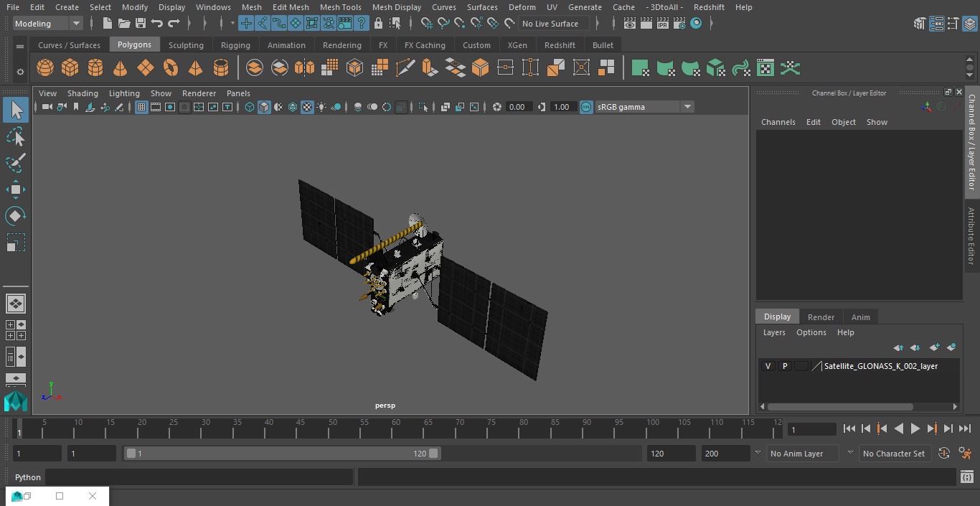Activate the Scale tool in the toolbox
This screenshot has width=980, height=506.
pos(16,243)
